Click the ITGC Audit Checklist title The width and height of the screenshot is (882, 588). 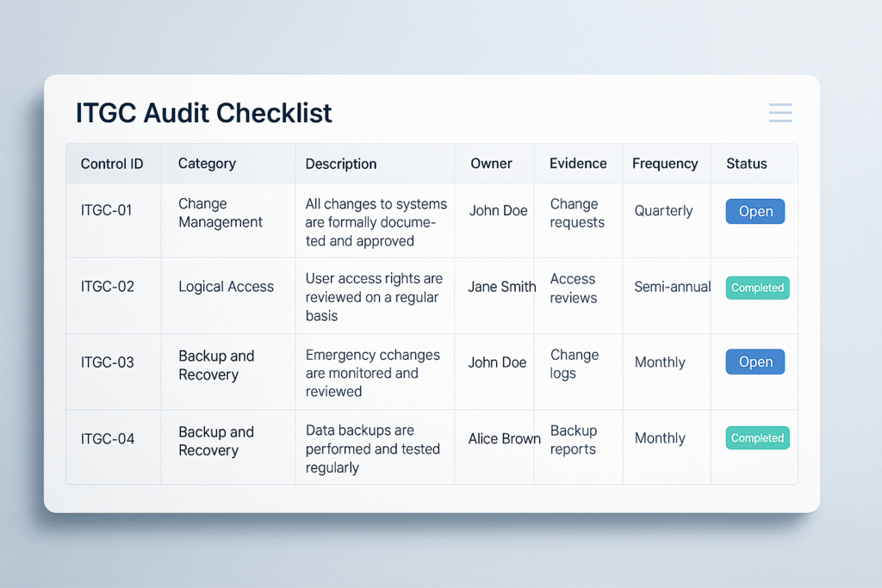[x=203, y=113]
